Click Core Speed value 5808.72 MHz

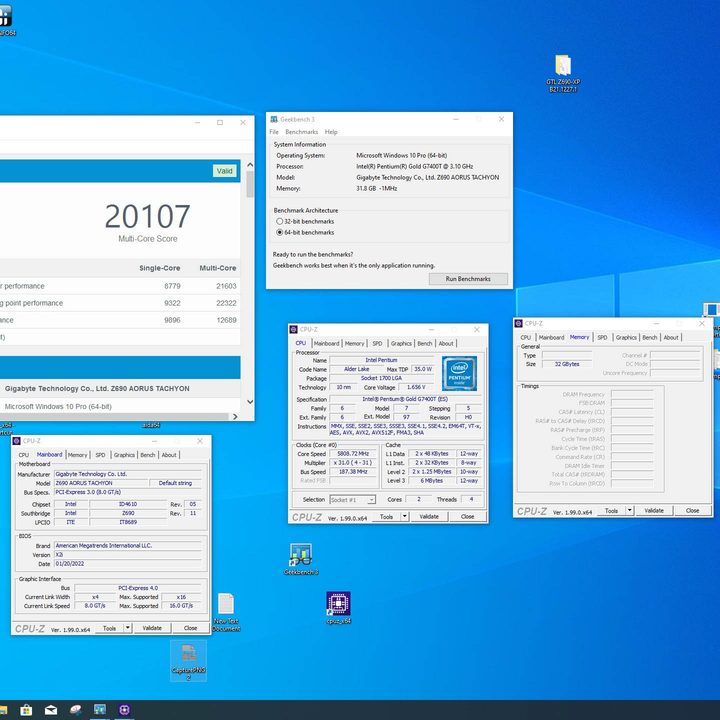pos(353,454)
